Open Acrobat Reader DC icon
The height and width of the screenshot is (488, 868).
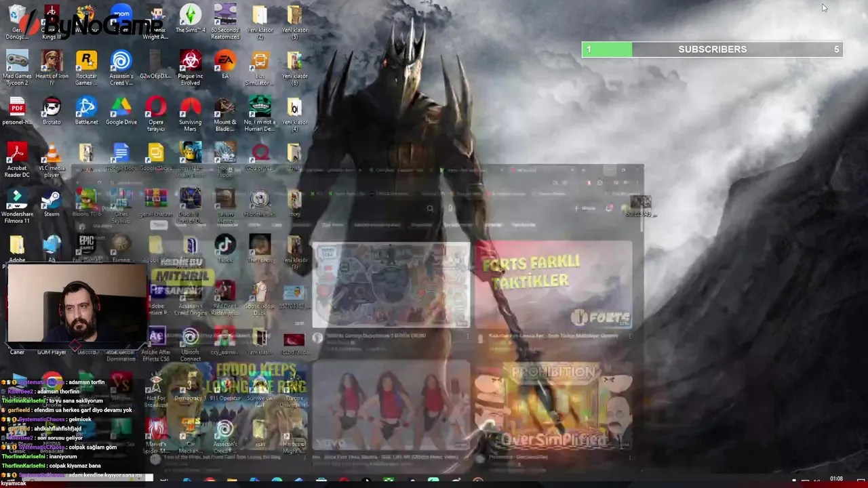pyautogui.click(x=17, y=160)
